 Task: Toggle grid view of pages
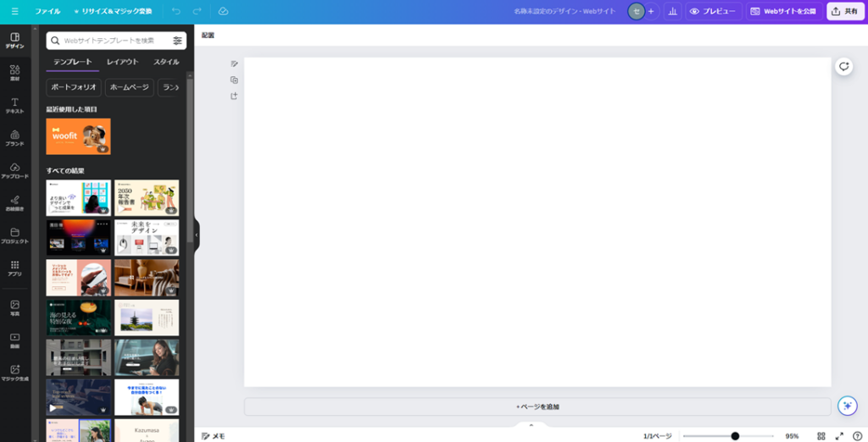821,436
